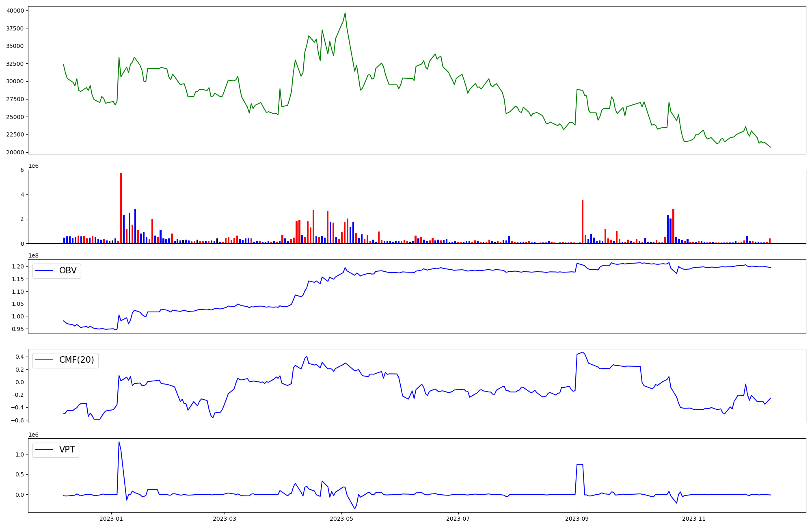Click the tallest red volume bar in January
This screenshot has height=528, width=812.
pyautogui.click(x=121, y=208)
